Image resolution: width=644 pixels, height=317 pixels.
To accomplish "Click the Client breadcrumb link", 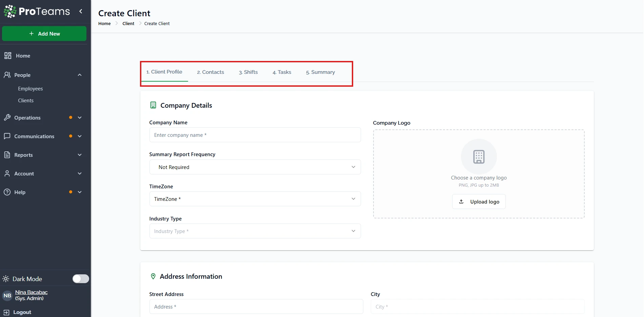I will coord(128,23).
